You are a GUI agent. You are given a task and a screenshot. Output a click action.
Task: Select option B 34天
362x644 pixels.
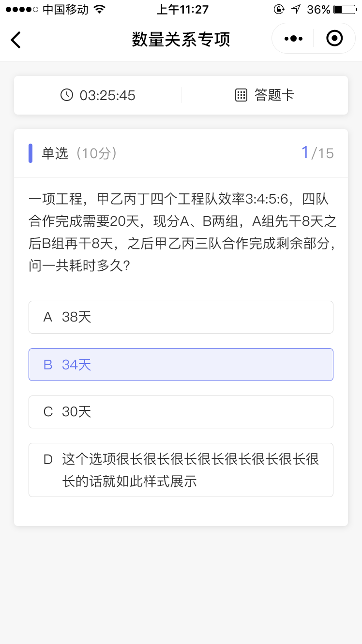pyautogui.click(x=181, y=365)
